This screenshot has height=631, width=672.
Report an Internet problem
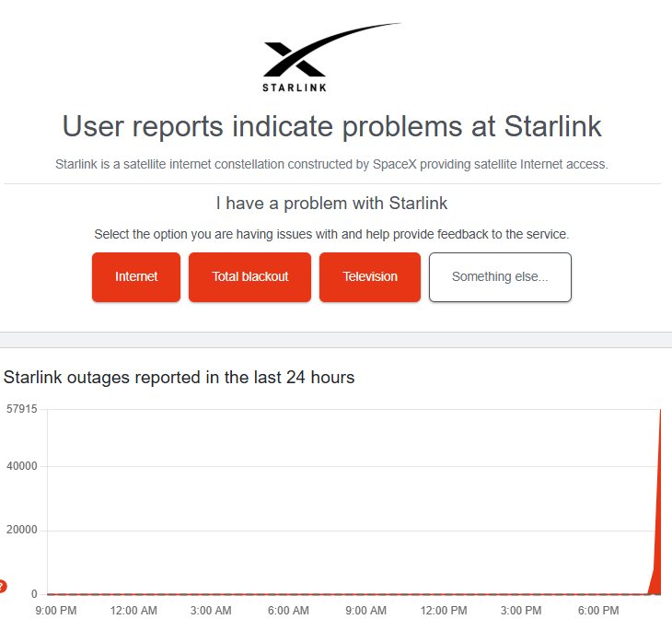pyautogui.click(x=136, y=277)
